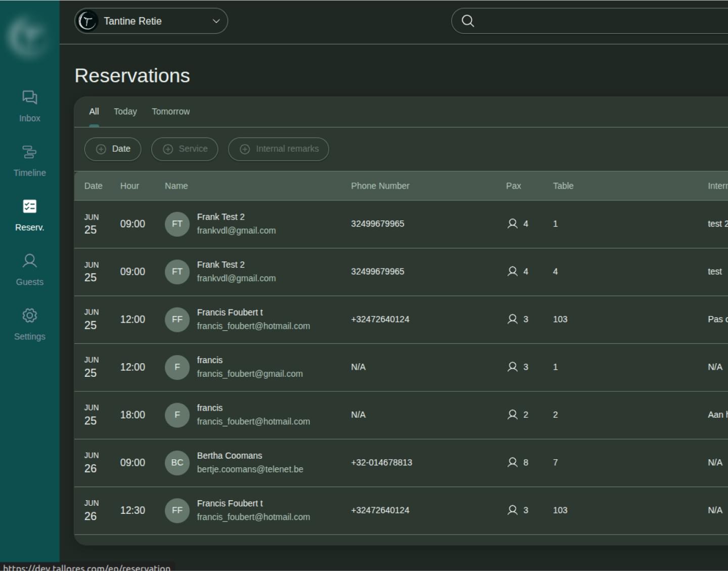Click the BC avatar for Bertha Coomans

(177, 463)
